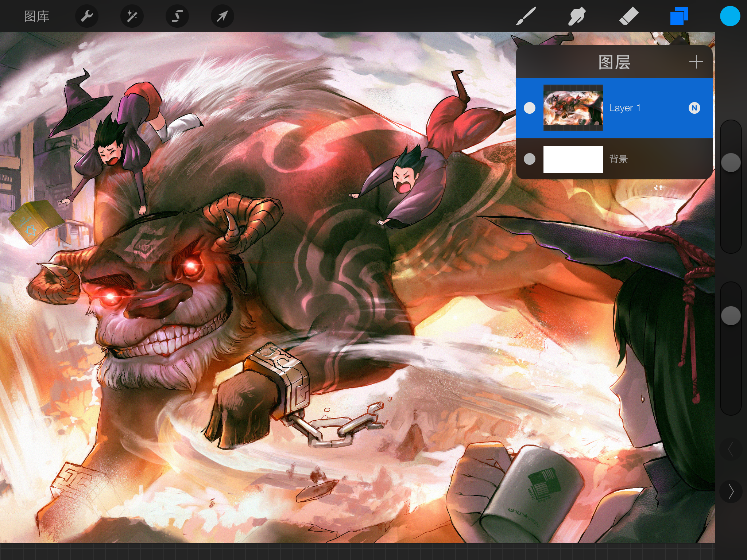Toggle 背景 layer visibility dot
The width and height of the screenshot is (747, 560).
tap(529, 159)
